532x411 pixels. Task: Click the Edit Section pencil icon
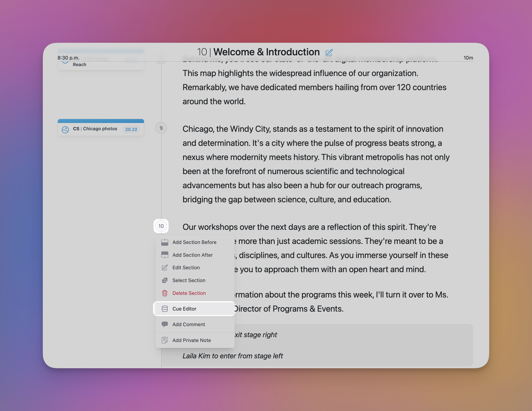pyautogui.click(x=165, y=268)
